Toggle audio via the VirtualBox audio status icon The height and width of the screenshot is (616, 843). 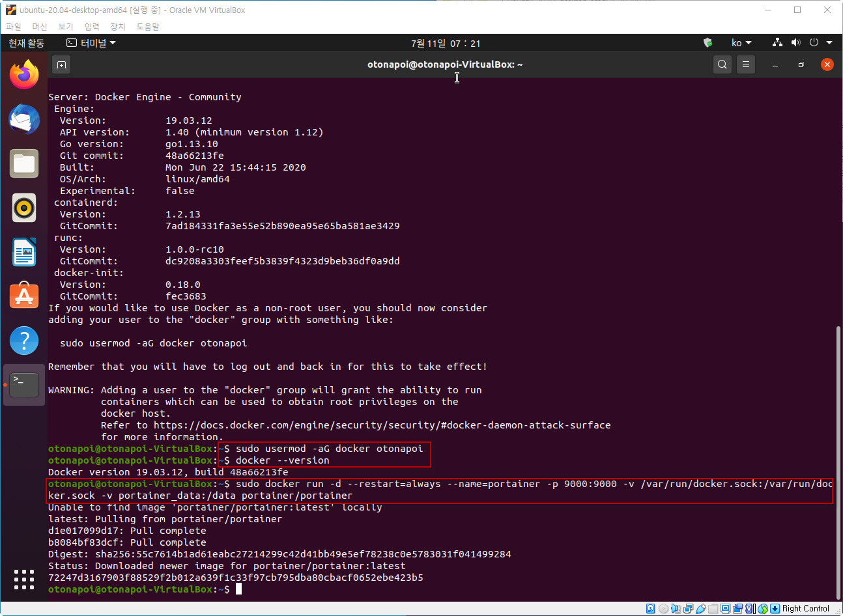tap(676, 608)
